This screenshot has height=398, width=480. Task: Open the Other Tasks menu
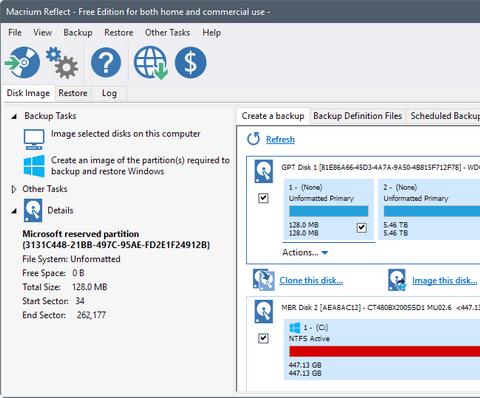[x=167, y=33]
